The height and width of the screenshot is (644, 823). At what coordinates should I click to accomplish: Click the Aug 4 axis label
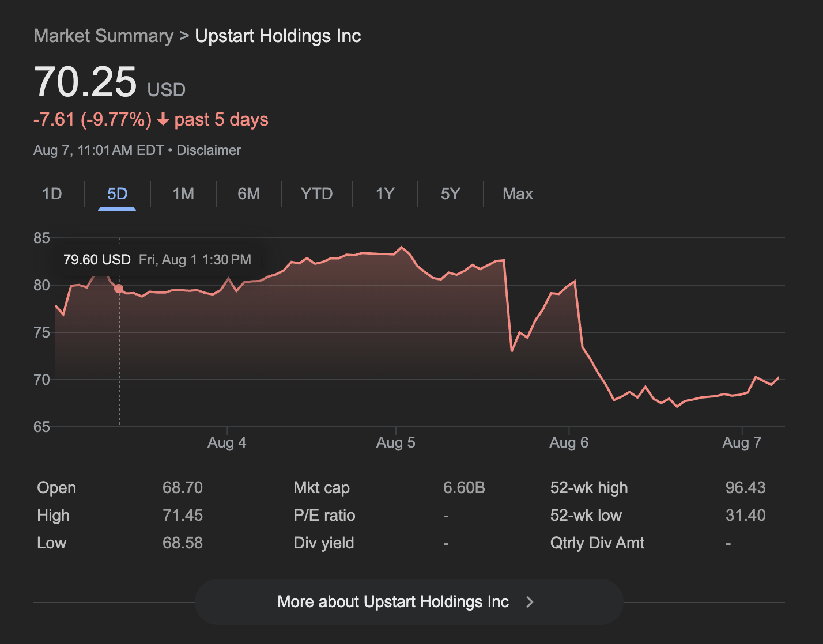[x=227, y=442]
